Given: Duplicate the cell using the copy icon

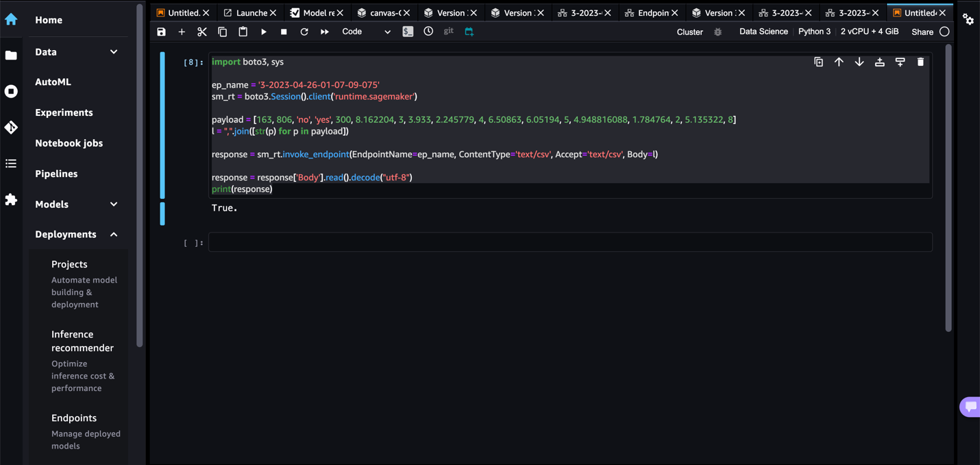Looking at the screenshot, I should coord(818,62).
